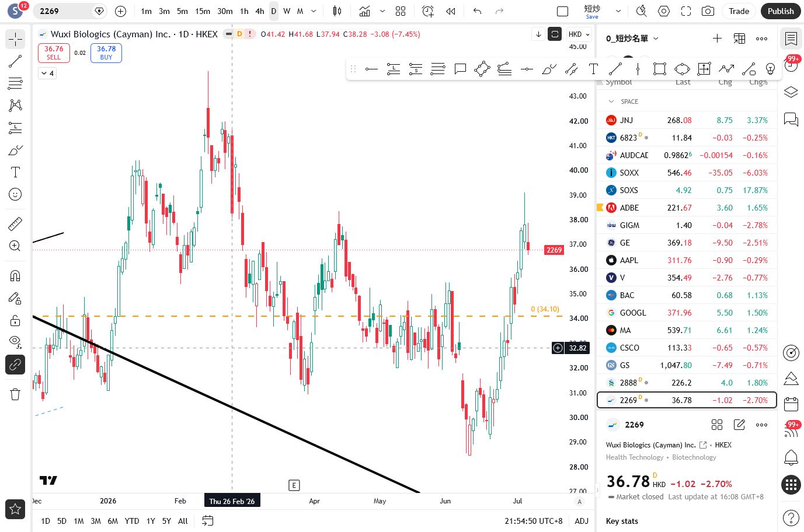Open the layout setup grid icon
The width and height of the screenshot is (804, 532).
(x=401, y=11)
